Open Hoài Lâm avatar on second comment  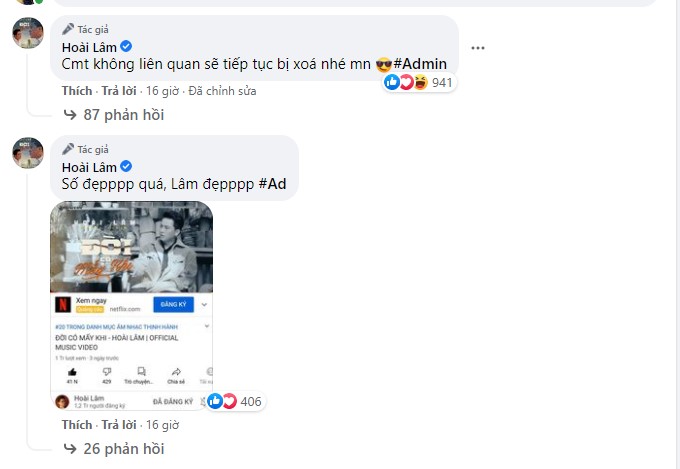28,153
